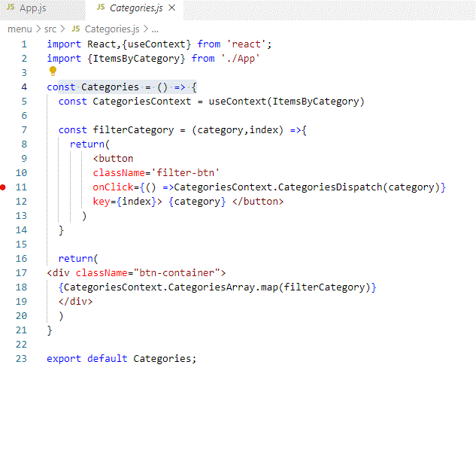Click the JS icon in the breadcrumb
Viewport: 476px width, 465px height.
76,29
